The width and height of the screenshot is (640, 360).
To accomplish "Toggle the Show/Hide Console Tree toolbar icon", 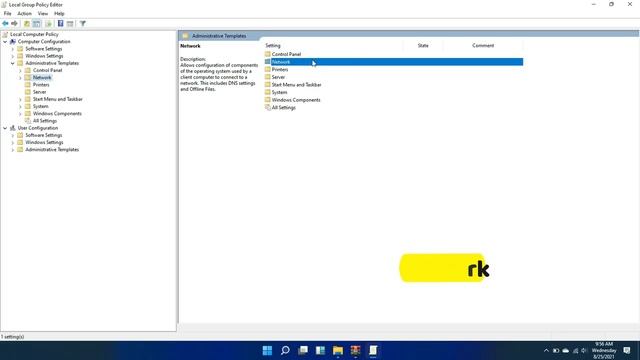I will pos(36,24).
